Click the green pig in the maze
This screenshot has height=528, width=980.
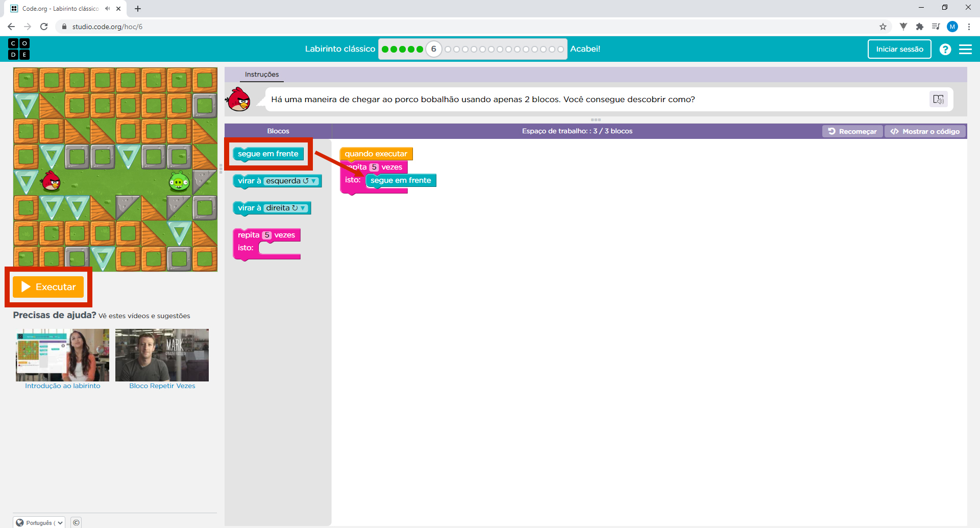pos(179,182)
